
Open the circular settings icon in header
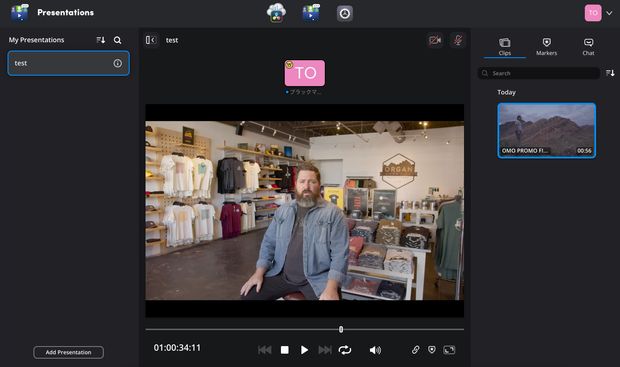coord(345,13)
